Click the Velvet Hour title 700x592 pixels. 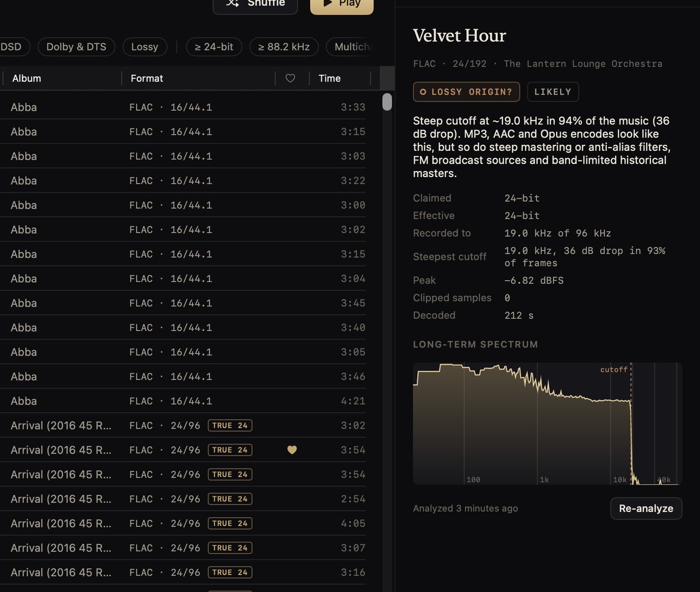[459, 36]
